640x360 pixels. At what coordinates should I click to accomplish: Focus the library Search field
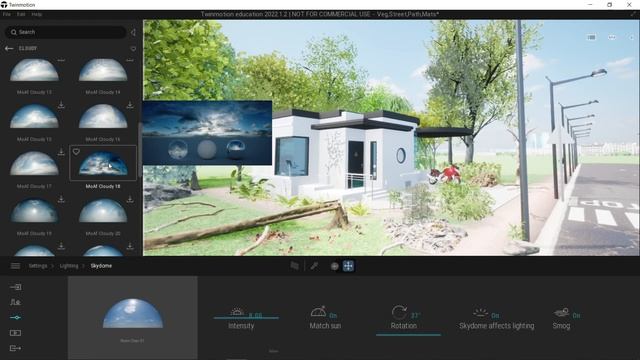(x=66, y=32)
